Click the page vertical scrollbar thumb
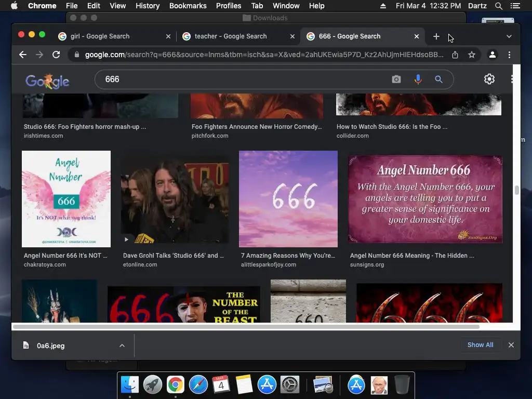The height and width of the screenshot is (399, 532). point(516,190)
